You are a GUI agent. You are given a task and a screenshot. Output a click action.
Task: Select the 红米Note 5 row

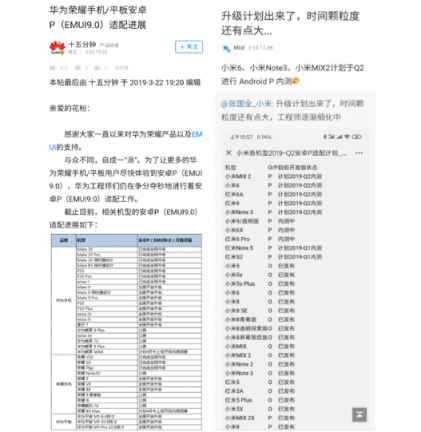click(274, 248)
